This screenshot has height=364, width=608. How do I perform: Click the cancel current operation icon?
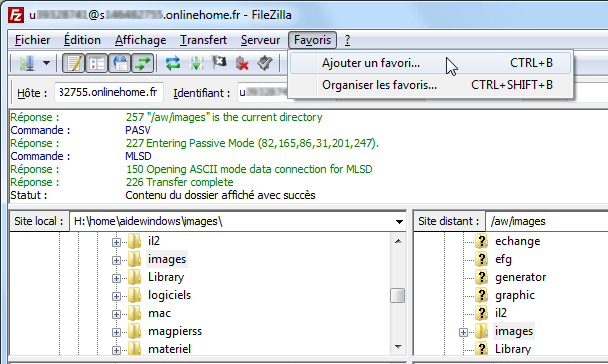(219, 63)
